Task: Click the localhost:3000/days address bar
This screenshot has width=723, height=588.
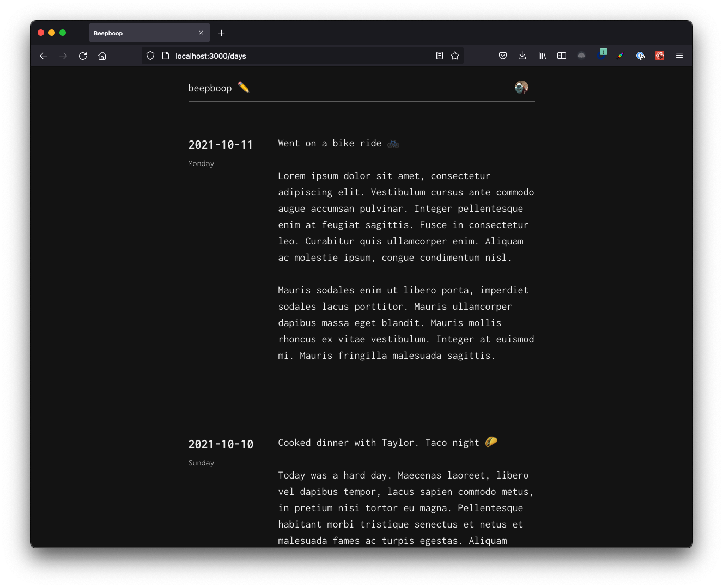Action: click(x=302, y=56)
